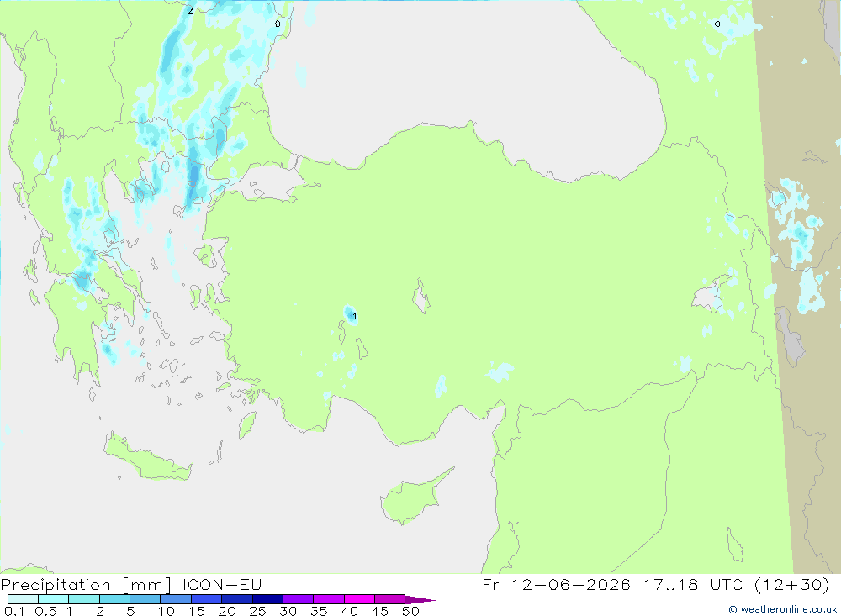The height and width of the screenshot is (616, 841).
Task: Select the 40–45 mm magenta swatch
Action: 359,599
